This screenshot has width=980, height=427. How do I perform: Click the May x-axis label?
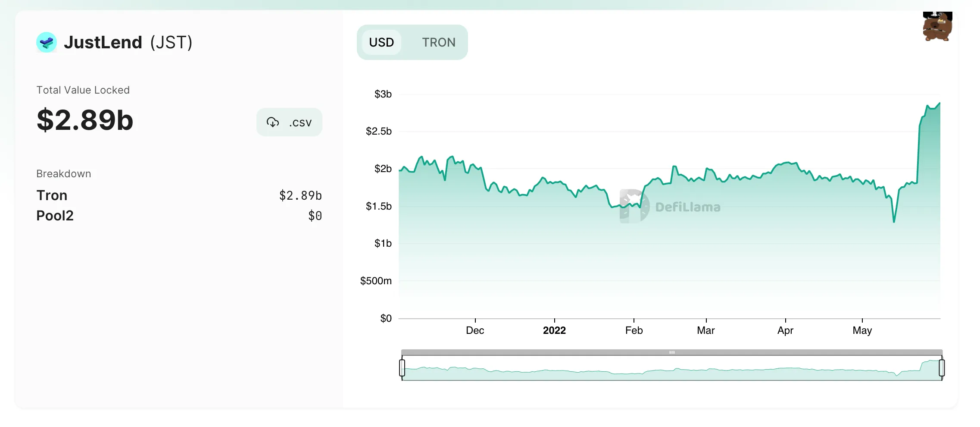(x=862, y=330)
